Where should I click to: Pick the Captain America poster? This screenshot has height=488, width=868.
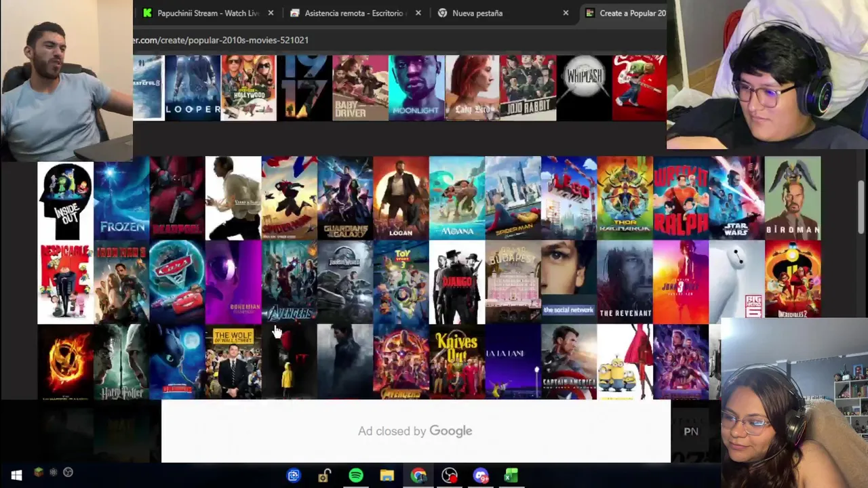[569, 362]
